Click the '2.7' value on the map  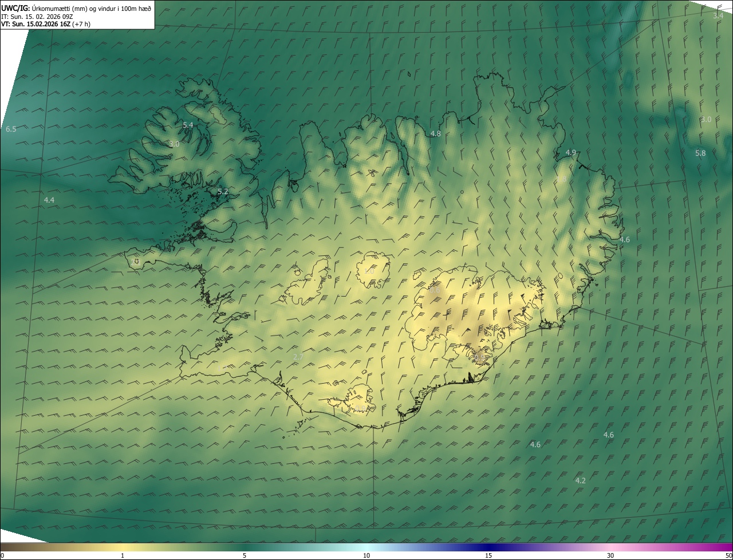[x=298, y=357]
